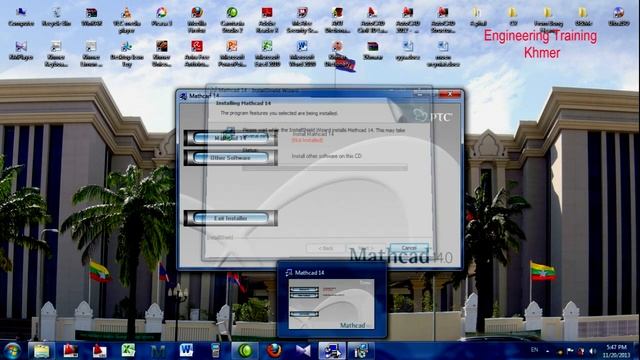Click the Exit Installer button
This screenshot has width=640, height=360.
pyautogui.click(x=231, y=218)
